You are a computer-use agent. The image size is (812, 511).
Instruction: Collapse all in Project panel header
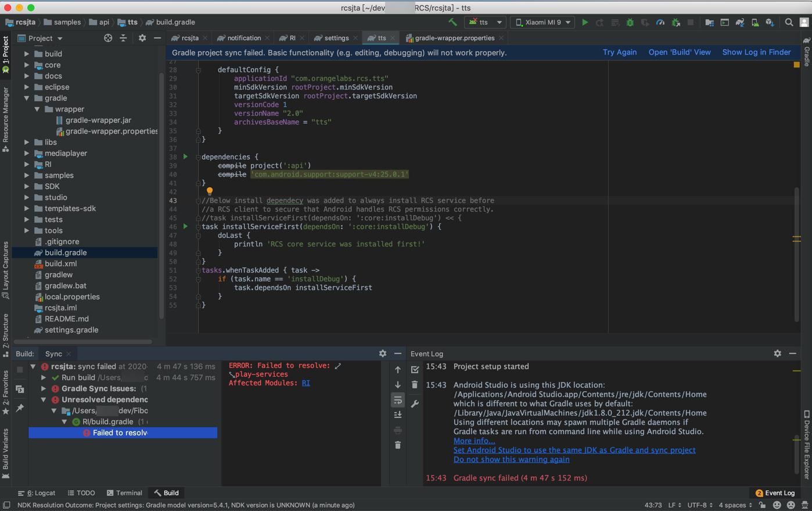point(123,38)
